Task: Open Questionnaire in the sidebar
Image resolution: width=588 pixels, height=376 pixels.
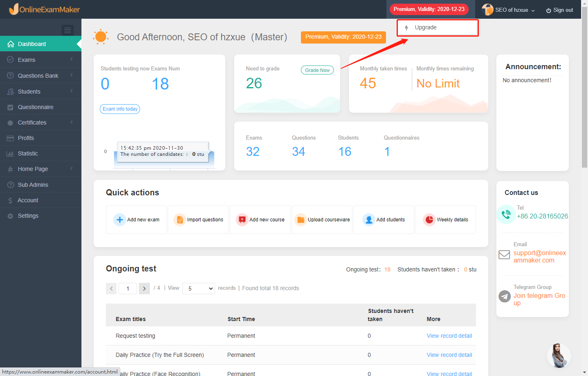Action: tap(41, 107)
